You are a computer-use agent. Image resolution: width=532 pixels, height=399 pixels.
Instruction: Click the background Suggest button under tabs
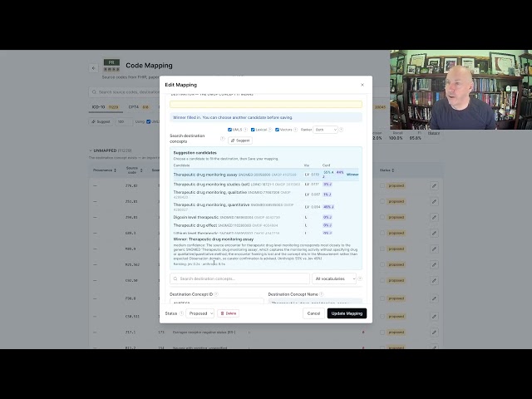[101, 121]
